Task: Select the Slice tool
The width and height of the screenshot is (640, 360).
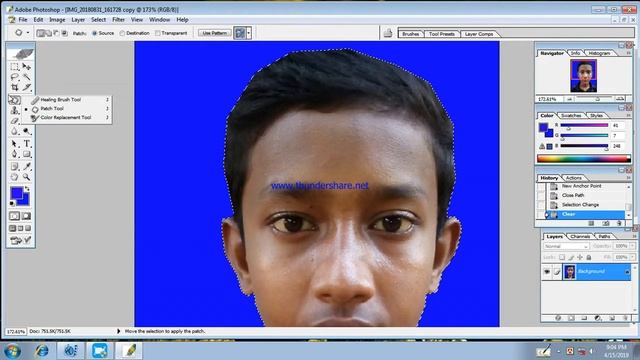Action: pyautogui.click(x=27, y=87)
